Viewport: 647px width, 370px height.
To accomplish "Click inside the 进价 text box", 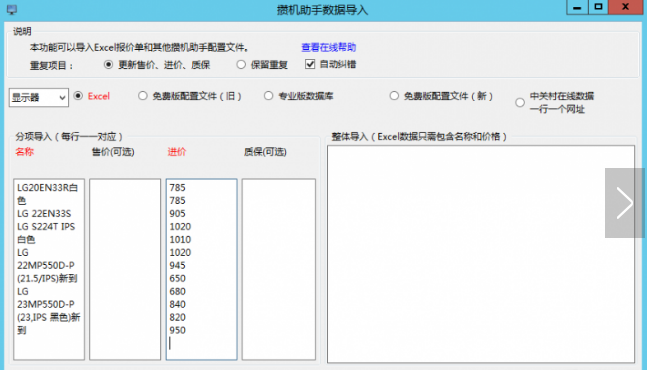I will pyautogui.click(x=201, y=269).
